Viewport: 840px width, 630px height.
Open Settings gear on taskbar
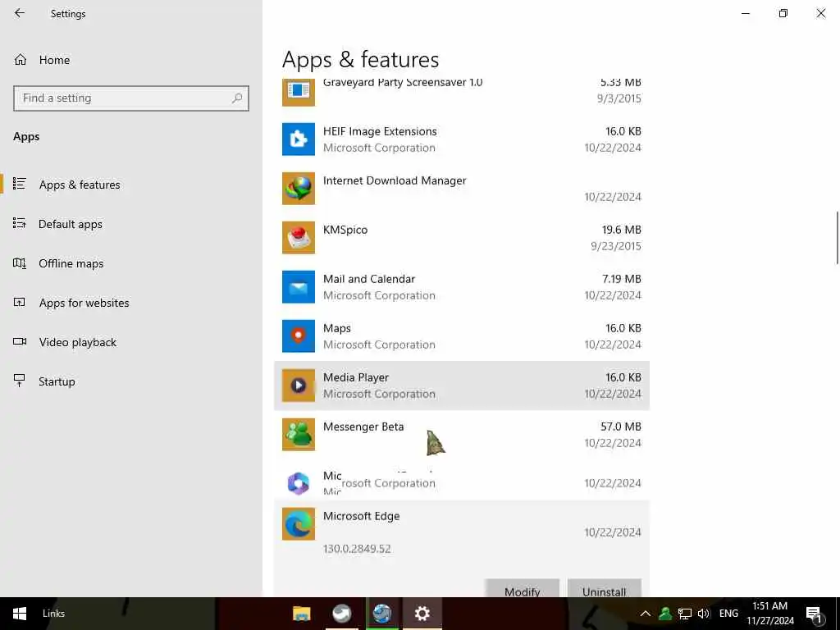[x=422, y=614]
